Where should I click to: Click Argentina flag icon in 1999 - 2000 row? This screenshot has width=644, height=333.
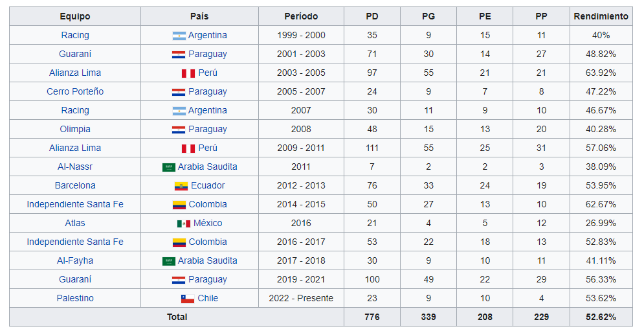(x=179, y=36)
